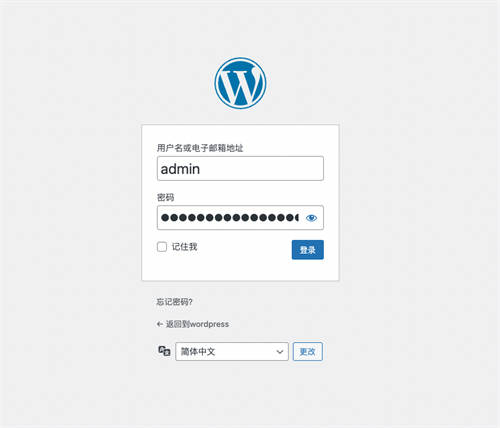Focus the masked password field

[x=240, y=218]
